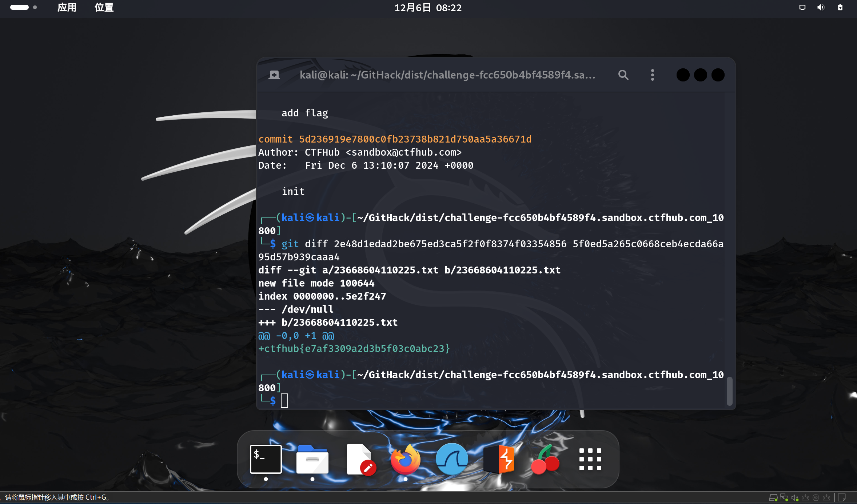Launch Burp Suite from the dock
This screenshot has width=857, height=504.
tap(499, 459)
